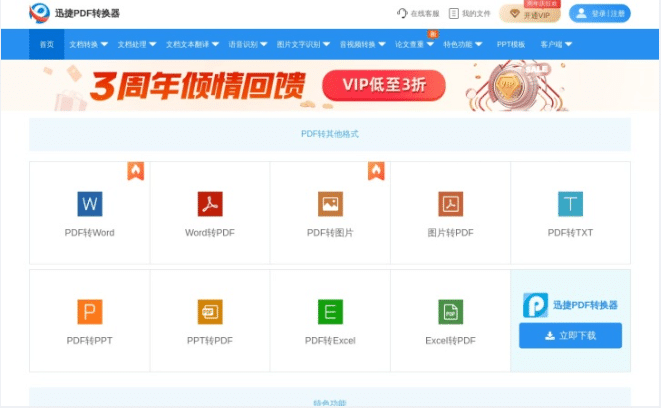Open the Word转PDF red icon
Viewport: 661px width, 408px height.
point(210,204)
